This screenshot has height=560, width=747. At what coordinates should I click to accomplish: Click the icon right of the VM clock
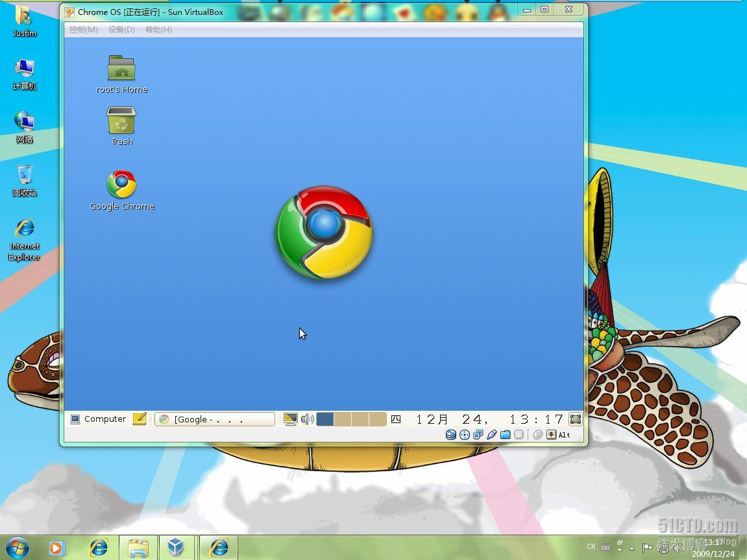(x=576, y=419)
